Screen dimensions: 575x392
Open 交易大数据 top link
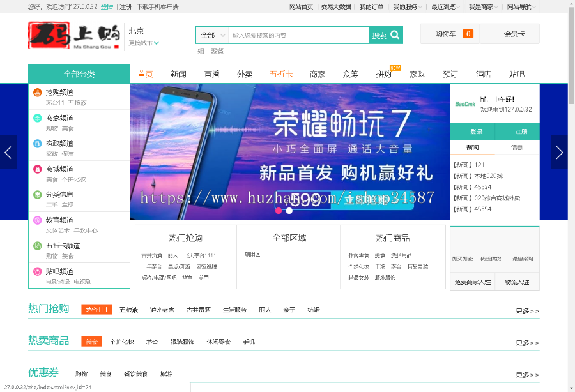[x=336, y=7]
